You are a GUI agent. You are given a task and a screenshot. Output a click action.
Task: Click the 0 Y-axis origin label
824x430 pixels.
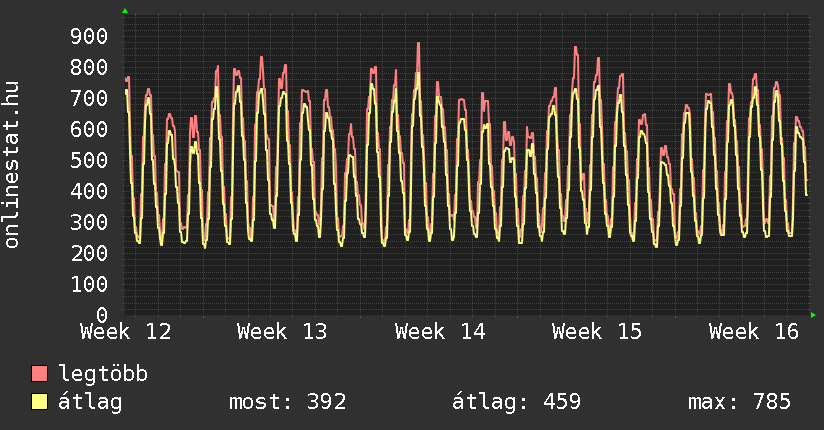pyautogui.click(x=101, y=315)
